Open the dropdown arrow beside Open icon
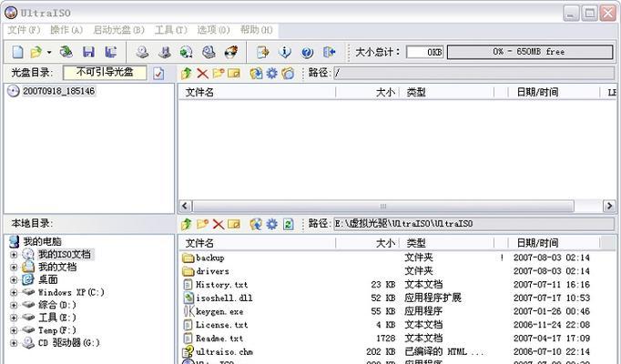The height and width of the screenshot is (364, 621). [49, 52]
